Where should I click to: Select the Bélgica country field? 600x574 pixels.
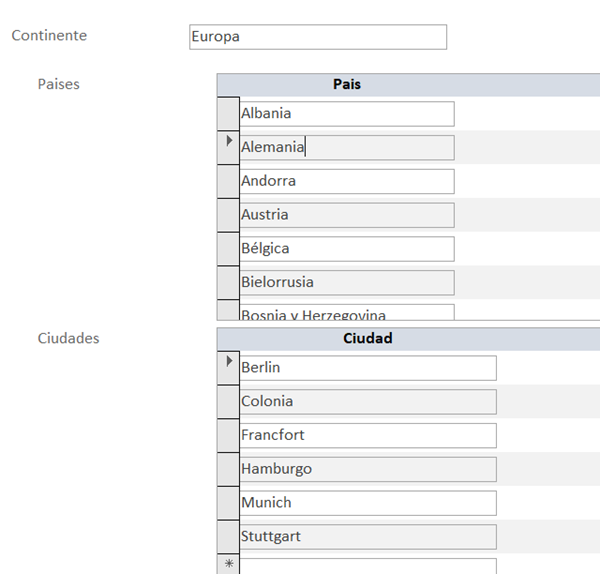point(346,249)
